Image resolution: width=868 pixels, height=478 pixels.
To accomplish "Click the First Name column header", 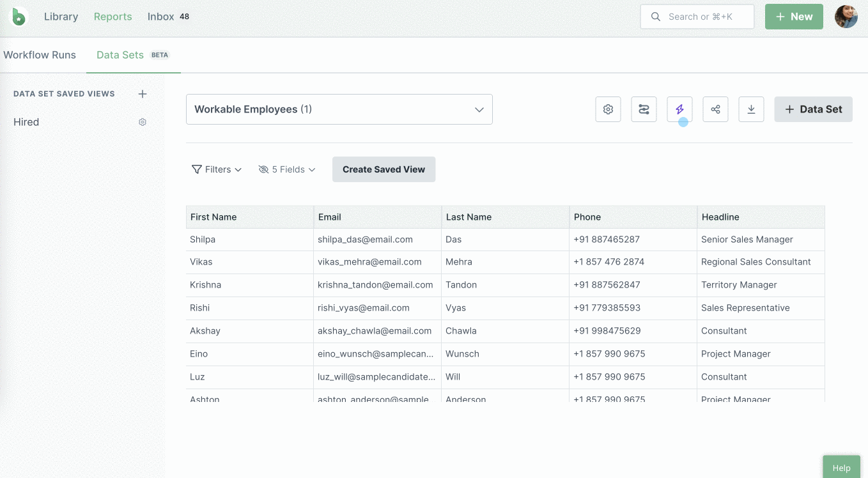I will coord(250,217).
